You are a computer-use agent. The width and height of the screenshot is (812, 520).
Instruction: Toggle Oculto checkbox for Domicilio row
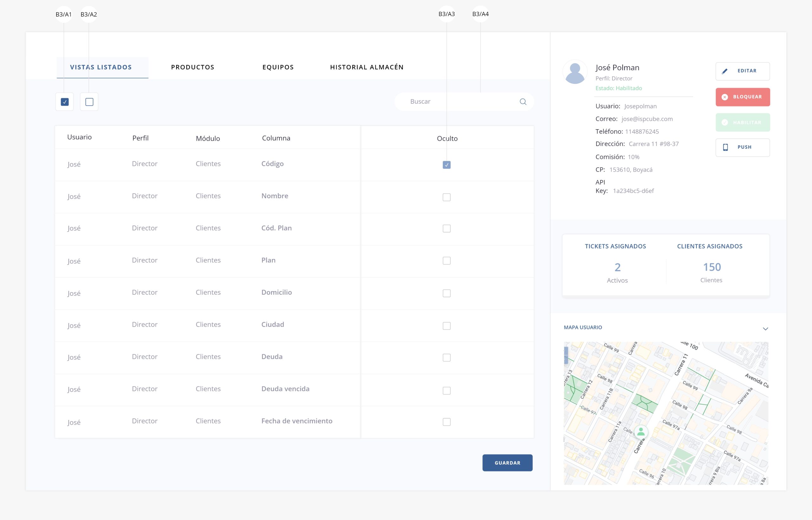(446, 293)
